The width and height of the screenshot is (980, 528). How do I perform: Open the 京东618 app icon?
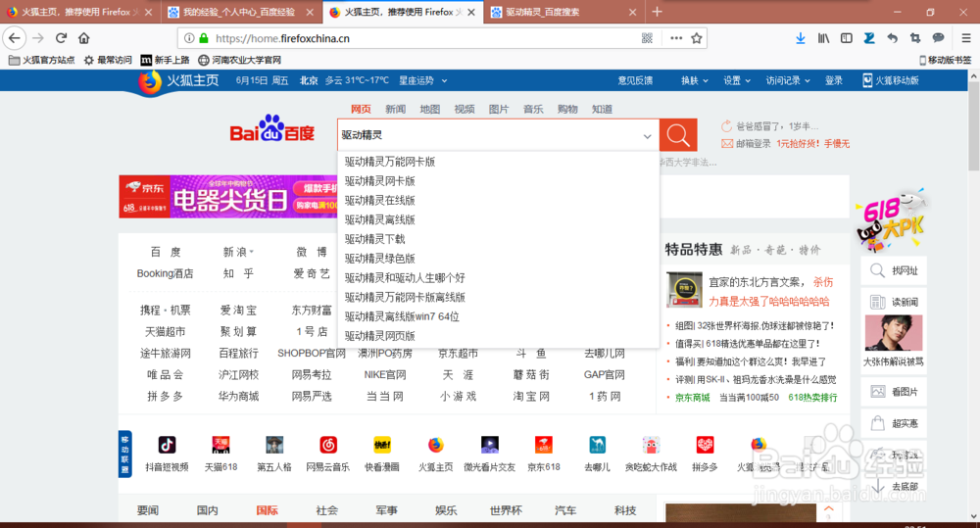(x=543, y=445)
